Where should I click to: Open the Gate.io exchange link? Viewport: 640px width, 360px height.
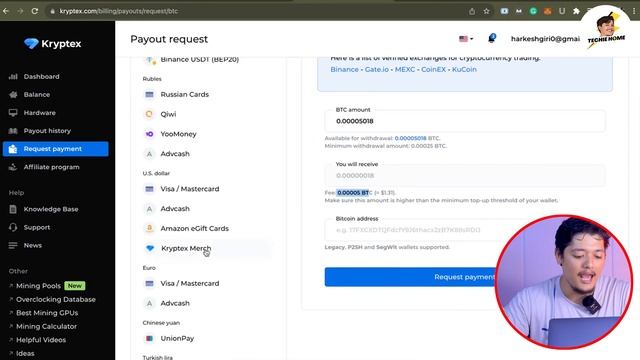(x=377, y=69)
